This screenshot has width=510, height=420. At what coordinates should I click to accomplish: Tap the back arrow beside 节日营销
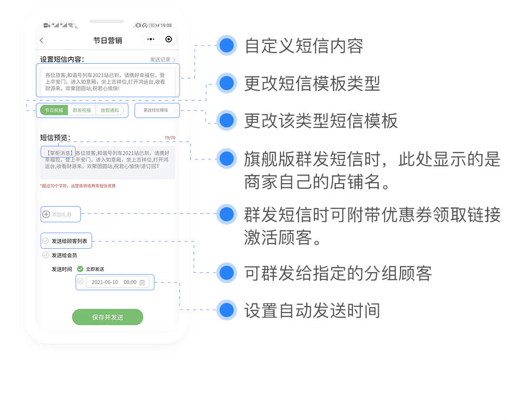pyautogui.click(x=42, y=41)
